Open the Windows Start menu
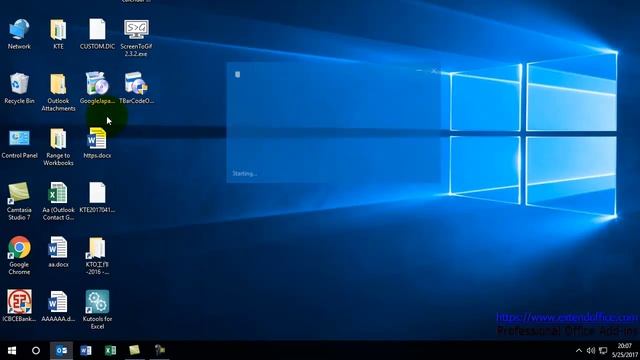The image size is (640, 360). click(x=12, y=350)
